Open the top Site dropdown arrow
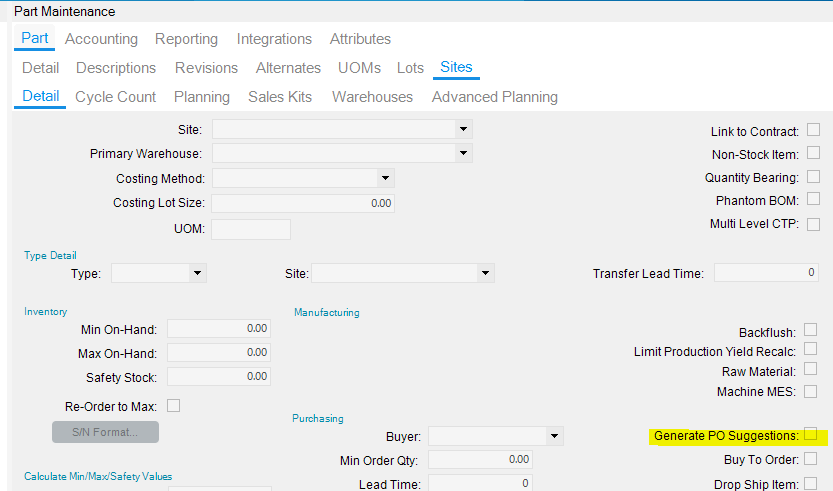The image size is (833, 491). [x=462, y=129]
